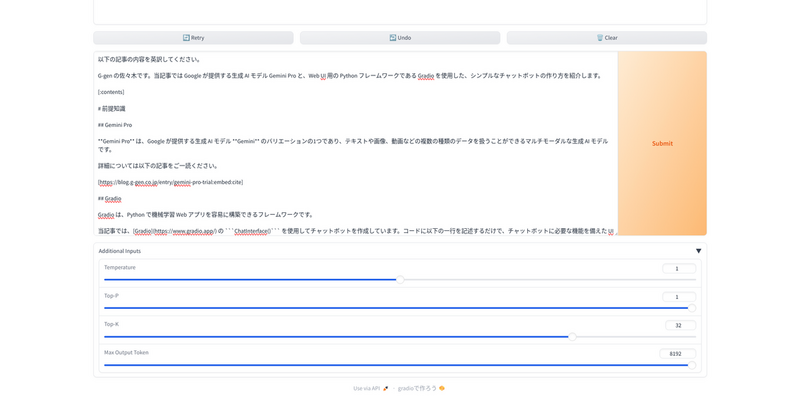Click the Top-K slider handle
The image size is (800, 399).
(572, 337)
